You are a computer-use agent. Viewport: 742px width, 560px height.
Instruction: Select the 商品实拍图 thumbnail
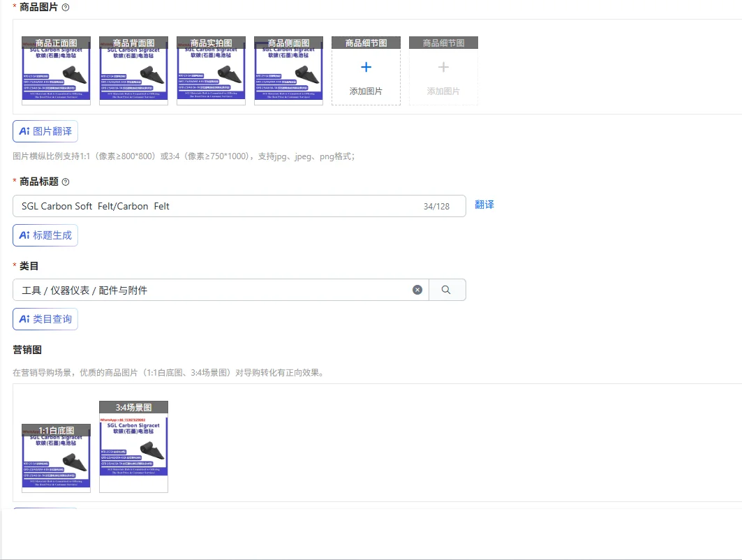211,71
